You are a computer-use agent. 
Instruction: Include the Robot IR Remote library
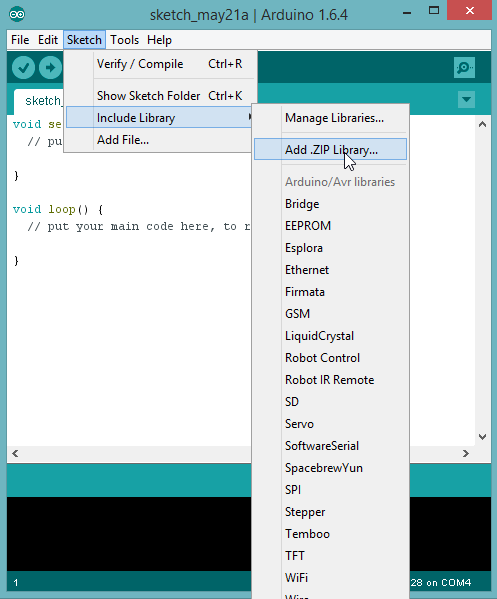coord(330,380)
